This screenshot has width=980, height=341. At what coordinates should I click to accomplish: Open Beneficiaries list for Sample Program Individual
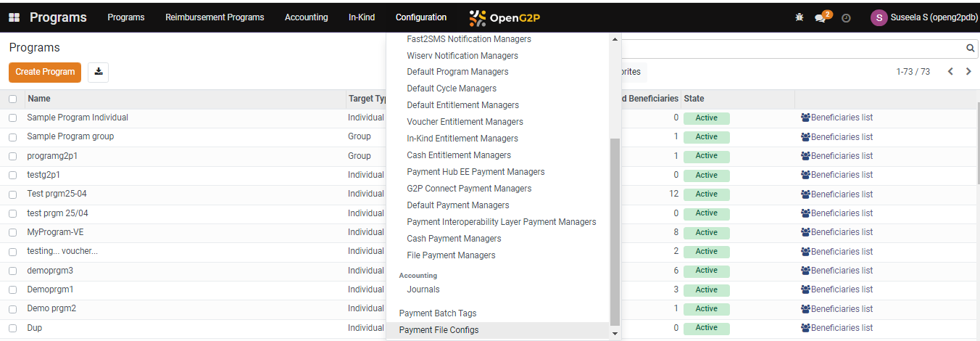coord(836,118)
